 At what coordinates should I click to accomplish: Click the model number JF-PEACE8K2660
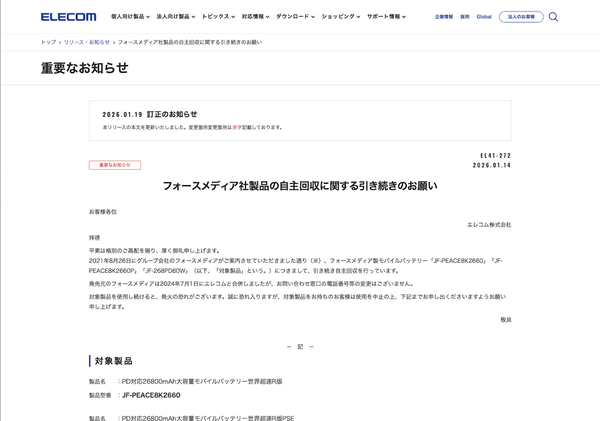[151, 395]
